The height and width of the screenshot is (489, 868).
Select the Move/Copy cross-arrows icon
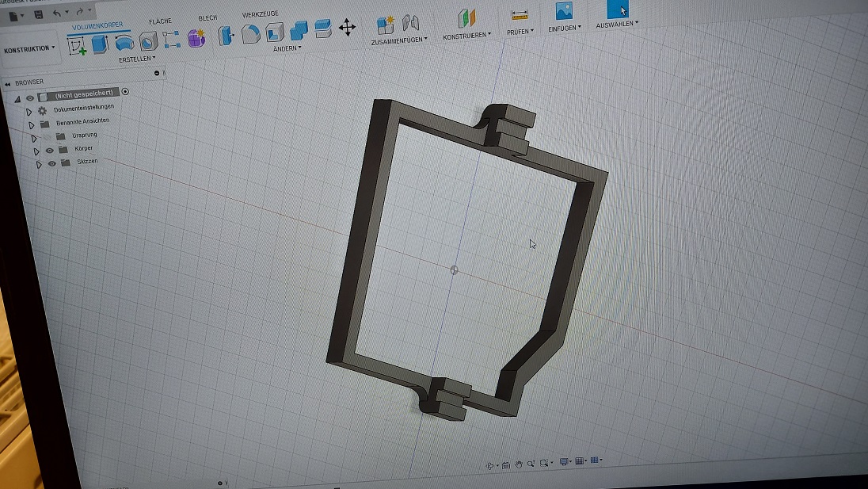(347, 27)
